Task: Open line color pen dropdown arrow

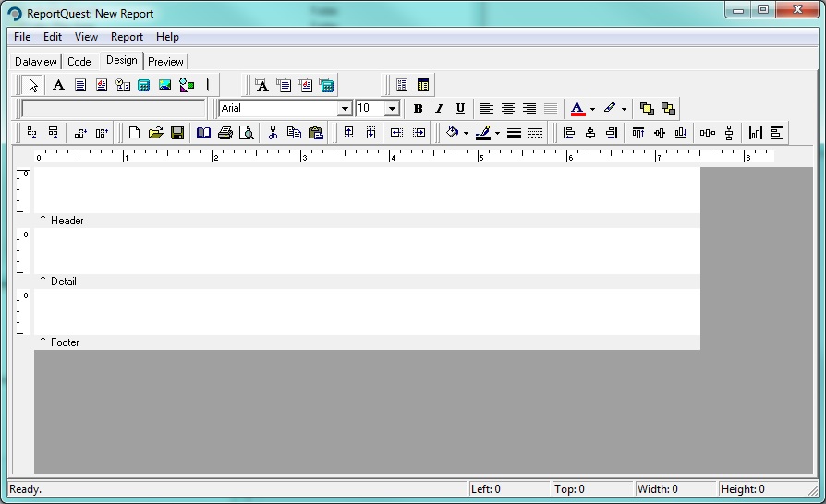Action: coord(497,133)
